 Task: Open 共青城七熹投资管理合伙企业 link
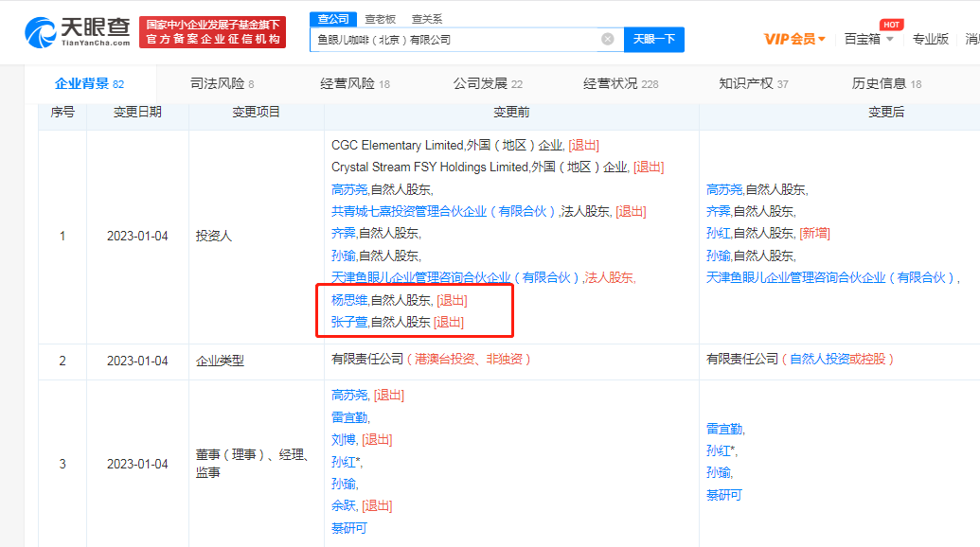point(443,212)
